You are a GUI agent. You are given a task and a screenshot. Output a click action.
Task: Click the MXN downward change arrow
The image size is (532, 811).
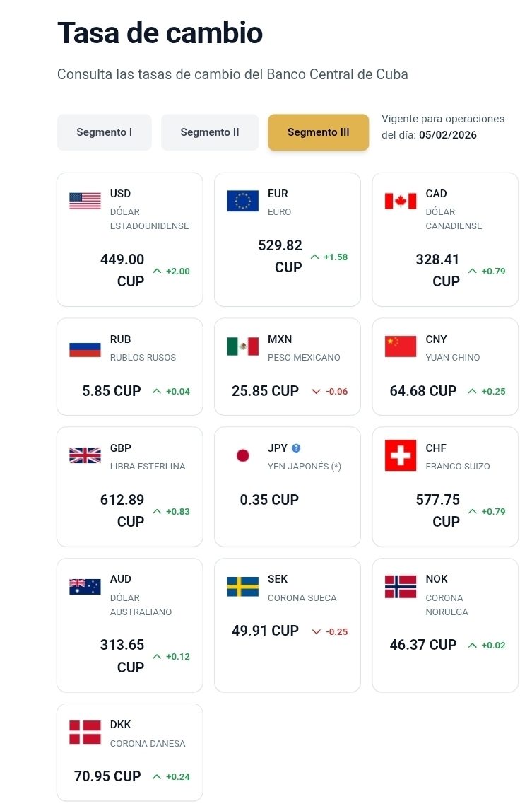coord(315,391)
